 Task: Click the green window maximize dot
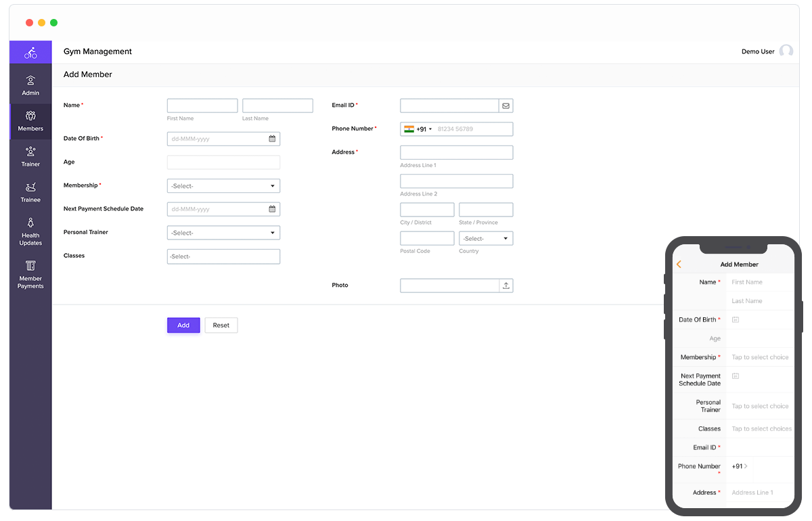tap(54, 22)
